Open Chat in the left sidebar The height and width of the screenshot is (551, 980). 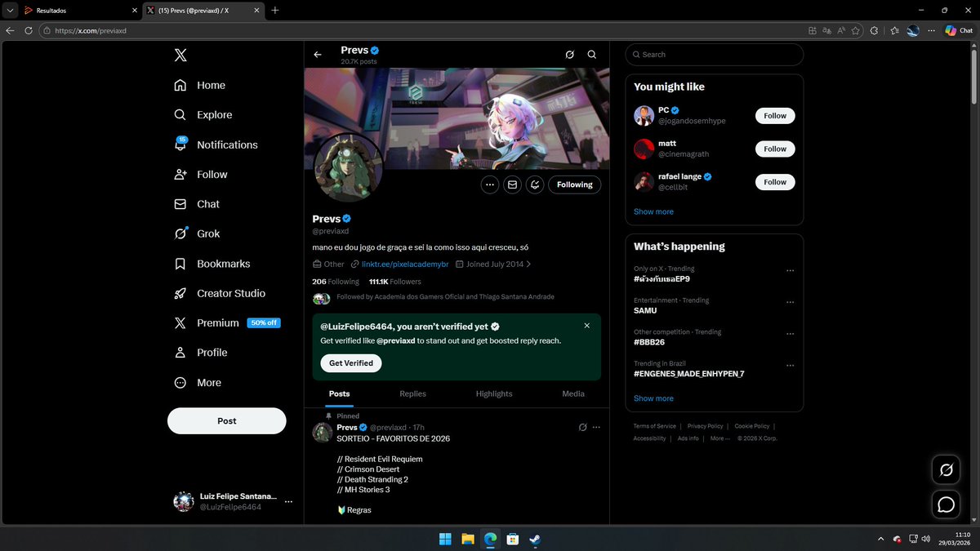(x=197, y=204)
